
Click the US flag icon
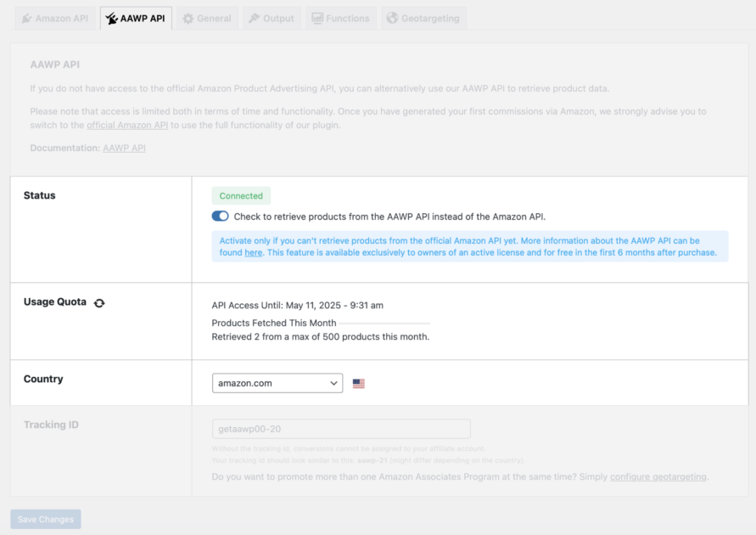[358, 384]
